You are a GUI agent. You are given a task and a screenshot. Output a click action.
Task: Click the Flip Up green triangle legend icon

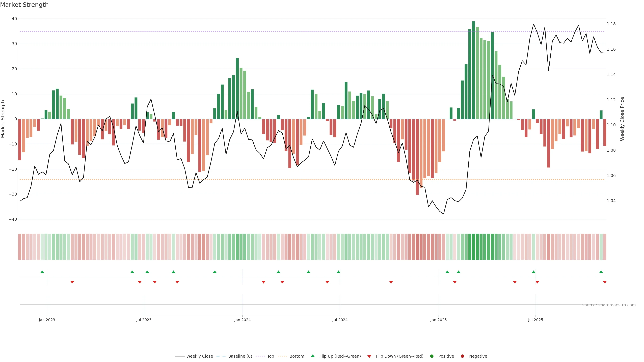click(x=312, y=356)
